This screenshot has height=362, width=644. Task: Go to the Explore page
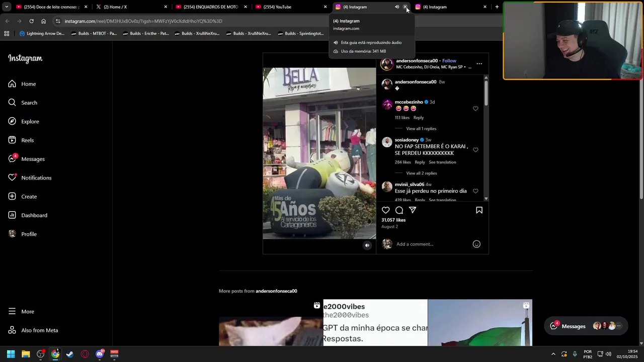pyautogui.click(x=24, y=121)
